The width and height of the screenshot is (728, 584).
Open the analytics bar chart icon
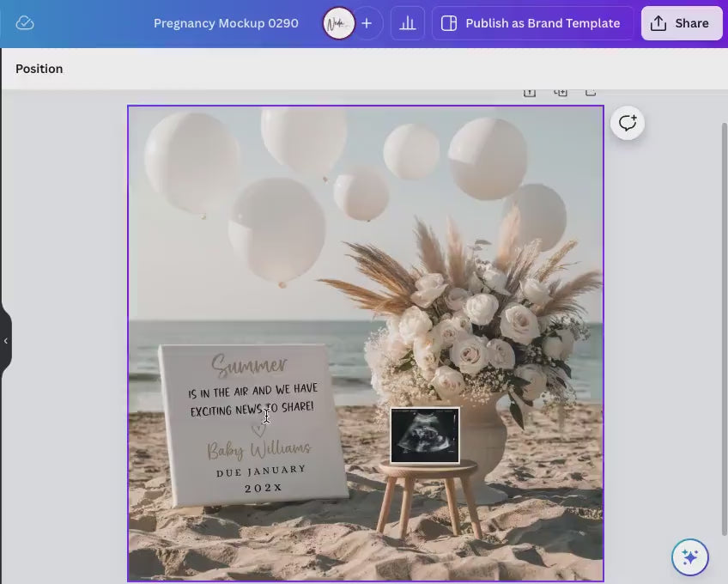pyautogui.click(x=408, y=23)
